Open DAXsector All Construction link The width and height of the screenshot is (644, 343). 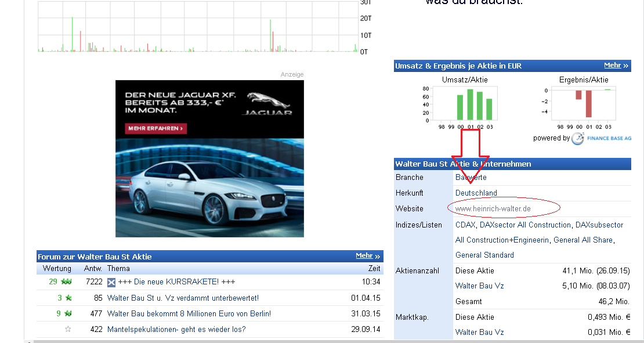(525, 225)
